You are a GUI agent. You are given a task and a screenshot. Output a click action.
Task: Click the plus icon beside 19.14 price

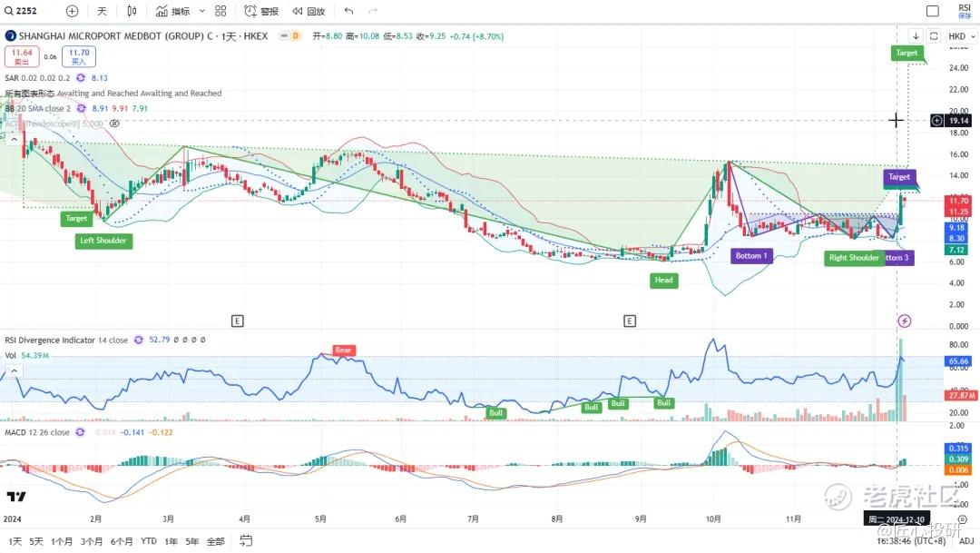click(x=936, y=121)
